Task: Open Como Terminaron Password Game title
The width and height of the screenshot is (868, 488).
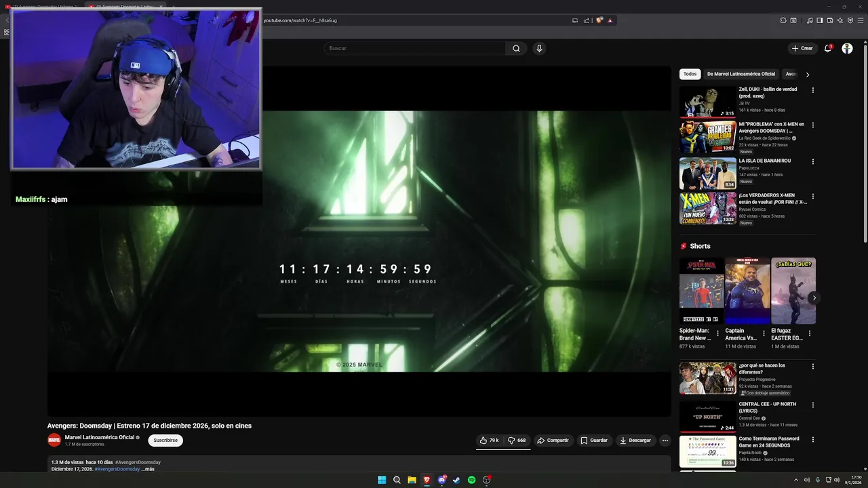Action: 769,442
